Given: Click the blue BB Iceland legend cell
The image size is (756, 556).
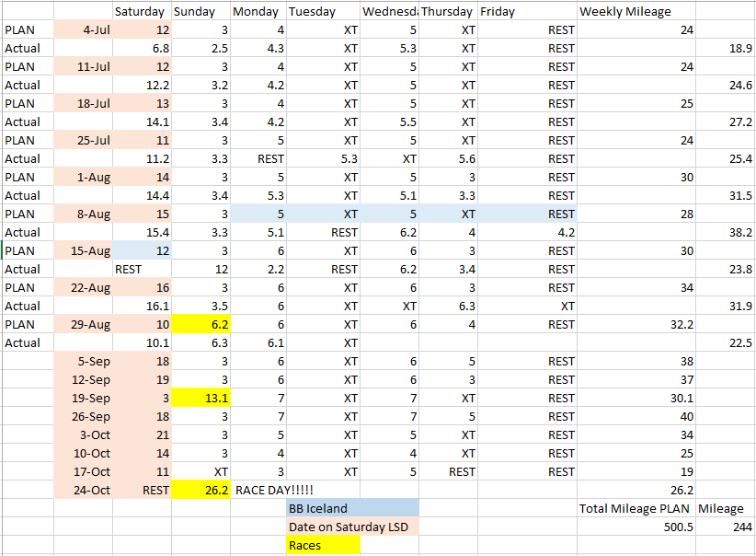Looking at the screenshot, I should (352, 508).
